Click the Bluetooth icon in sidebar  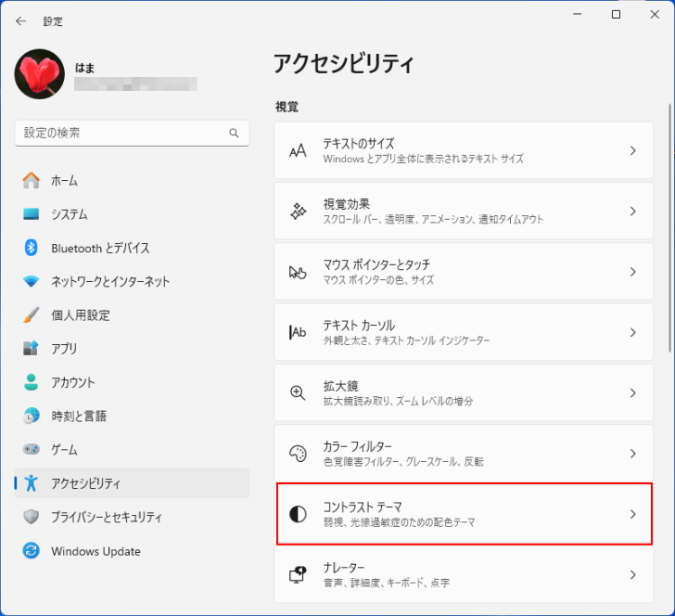tap(31, 248)
